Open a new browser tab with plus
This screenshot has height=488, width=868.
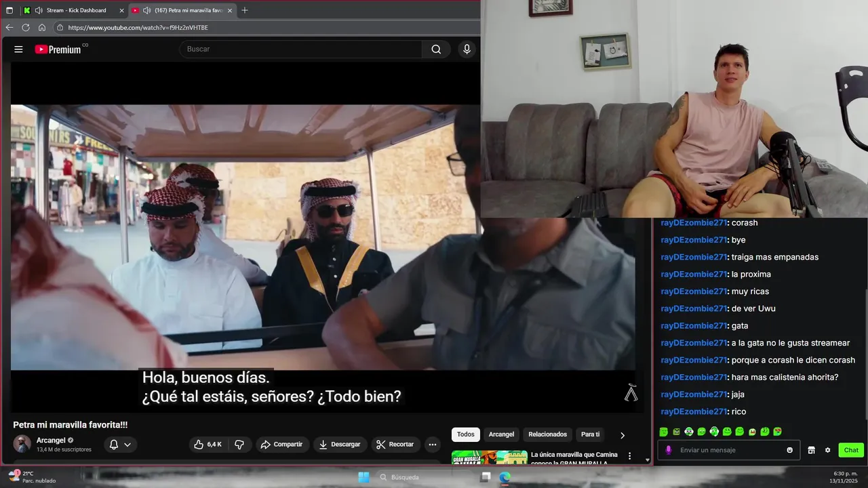click(x=245, y=10)
